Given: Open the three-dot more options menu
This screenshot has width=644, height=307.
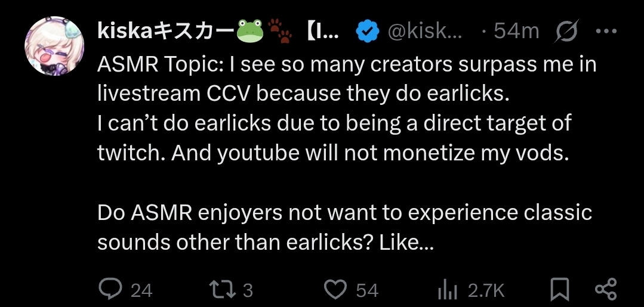Looking at the screenshot, I should click(605, 31).
